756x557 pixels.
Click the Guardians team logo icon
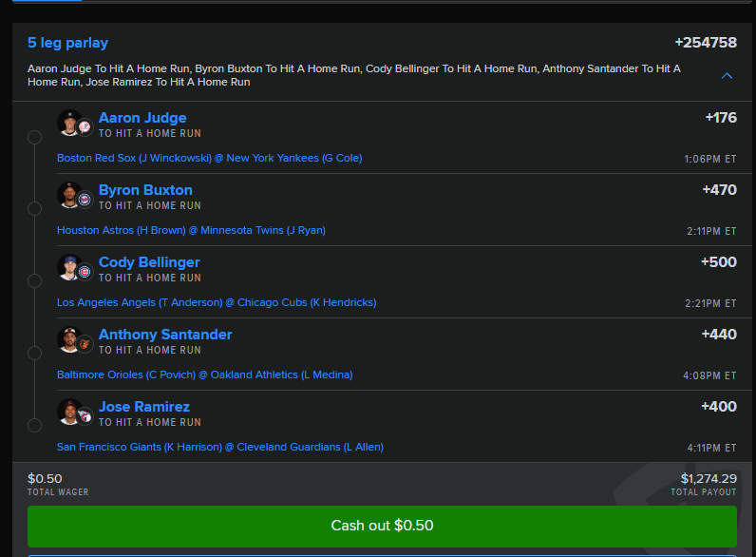pos(85,416)
